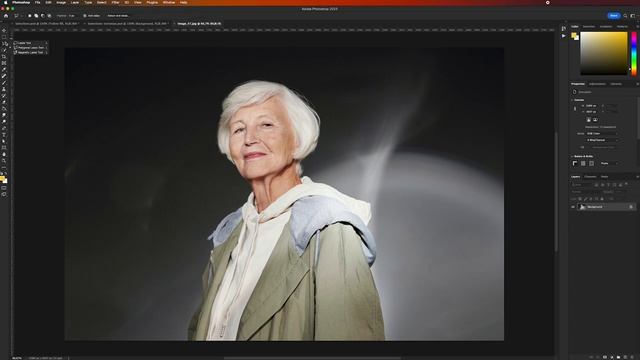Select the Hand tool
Viewport: 640px width, 360px height.
click(4, 154)
